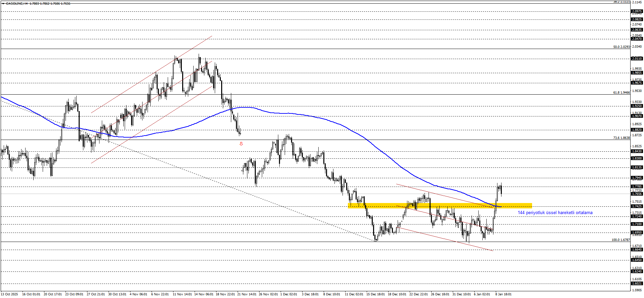Click the 1.7425 horizontal line price tag
The image size is (644, 298).
(637, 206)
